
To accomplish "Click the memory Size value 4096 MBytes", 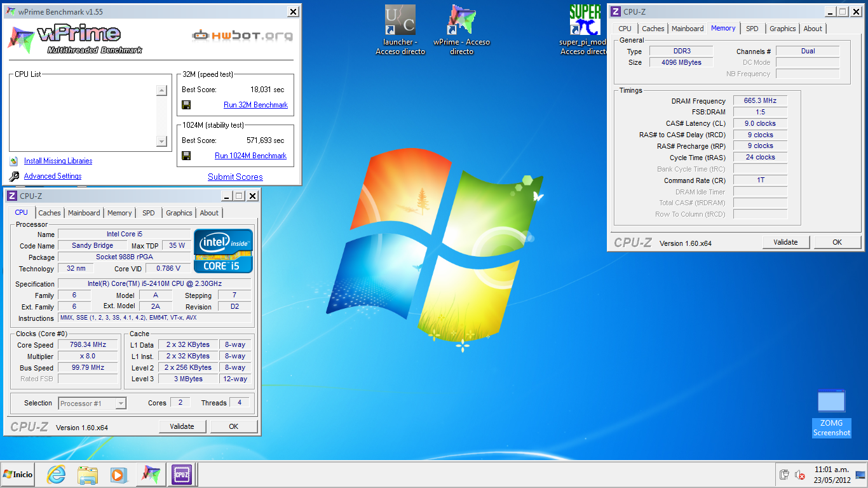I will coord(681,62).
